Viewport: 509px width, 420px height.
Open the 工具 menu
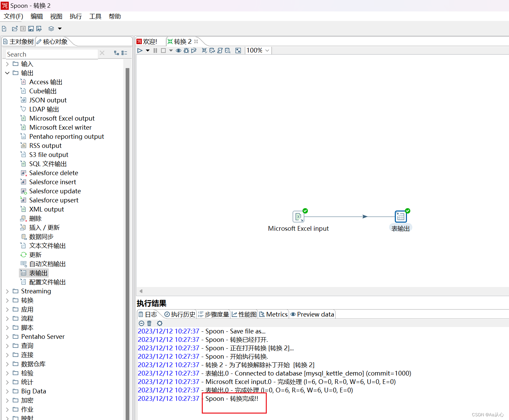tap(95, 16)
